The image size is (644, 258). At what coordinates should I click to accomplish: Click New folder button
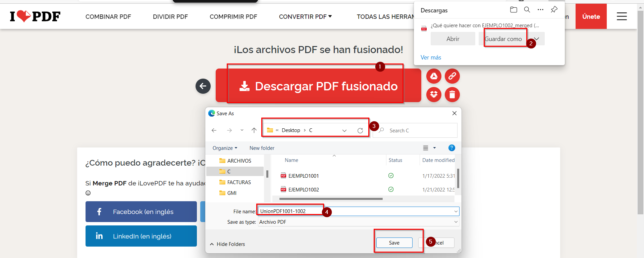262,148
